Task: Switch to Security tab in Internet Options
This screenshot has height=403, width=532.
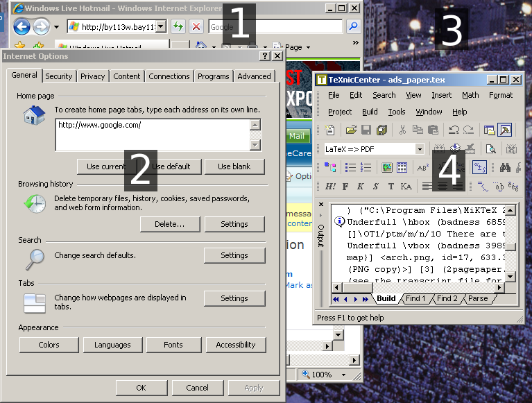Action: pyautogui.click(x=59, y=76)
